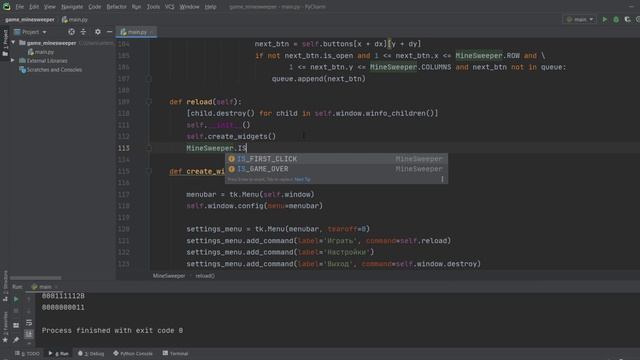Select Scratches and Consoles in tree
The image size is (640, 360).
point(51,70)
